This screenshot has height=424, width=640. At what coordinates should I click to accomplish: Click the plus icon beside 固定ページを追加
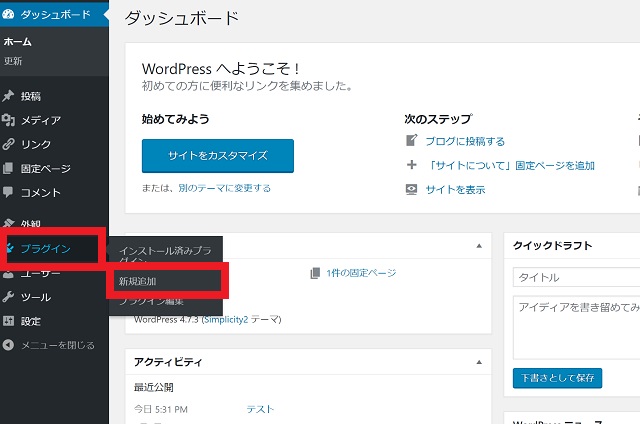[411, 164]
